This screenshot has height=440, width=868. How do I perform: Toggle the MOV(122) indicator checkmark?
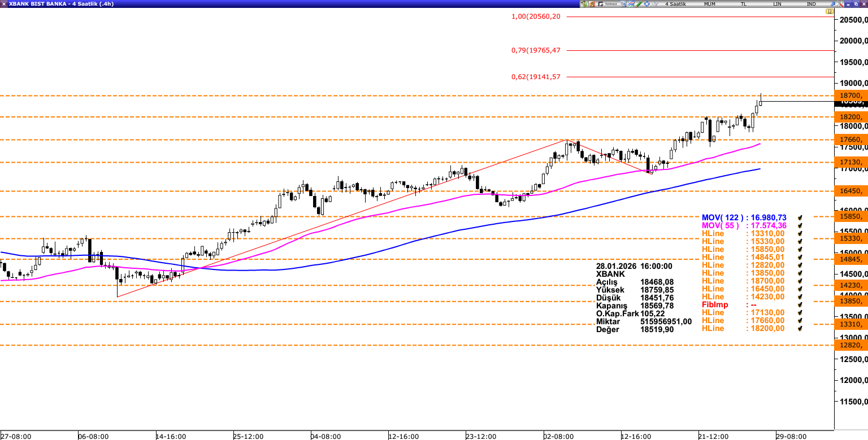(x=800, y=217)
